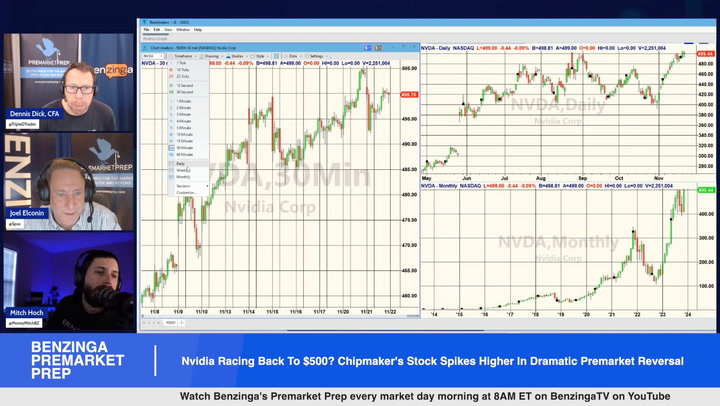The width and height of the screenshot is (720, 406).
Task: Click the Style toolbar icon
Action: click(x=253, y=56)
